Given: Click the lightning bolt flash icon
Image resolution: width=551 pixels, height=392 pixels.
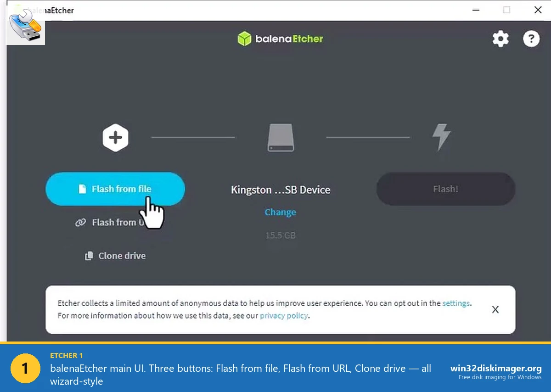Looking at the screenshot, I should pyautogui.click(x=441, y=136).
